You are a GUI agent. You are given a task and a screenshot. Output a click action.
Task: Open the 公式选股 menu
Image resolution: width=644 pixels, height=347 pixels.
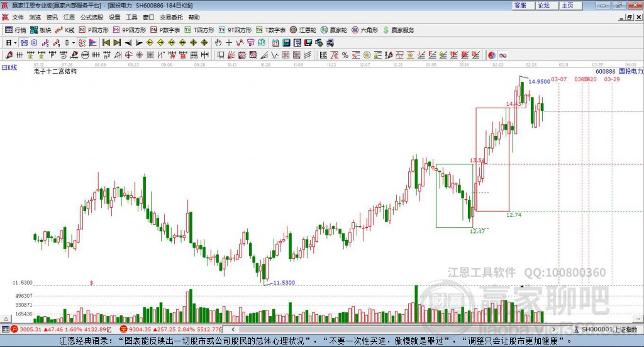tap(92, 17)
